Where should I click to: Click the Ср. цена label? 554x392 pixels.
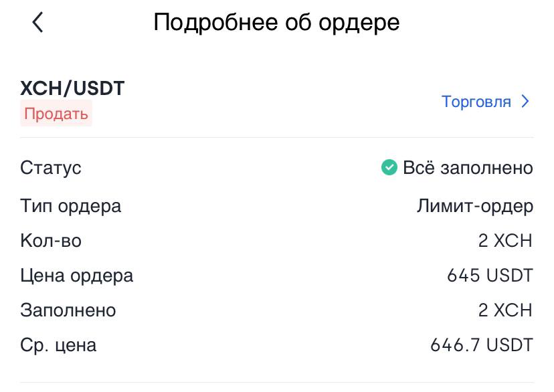click(x=58, y=345)
